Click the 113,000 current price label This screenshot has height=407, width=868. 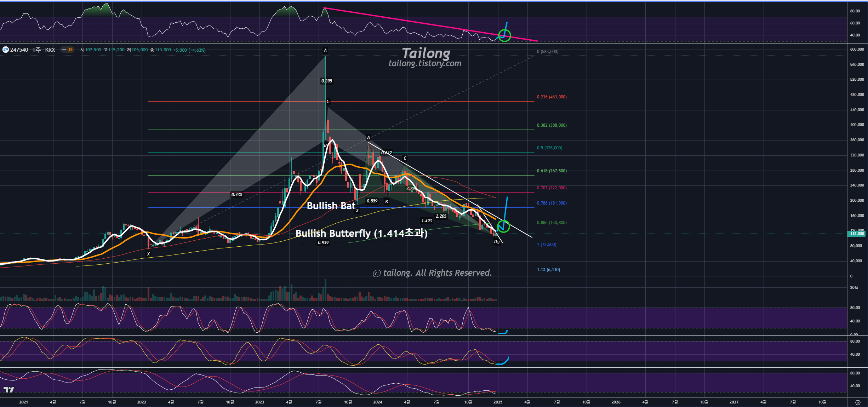point(857,234)
